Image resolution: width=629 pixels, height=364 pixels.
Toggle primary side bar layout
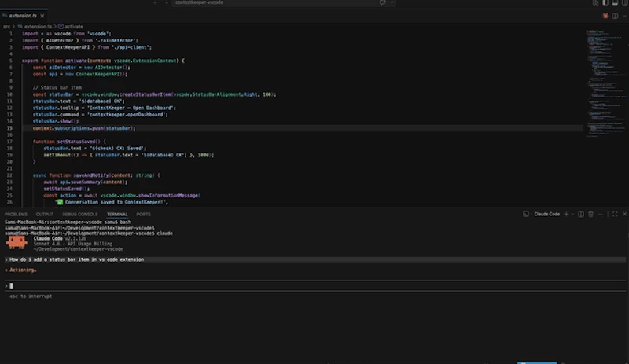605,2
